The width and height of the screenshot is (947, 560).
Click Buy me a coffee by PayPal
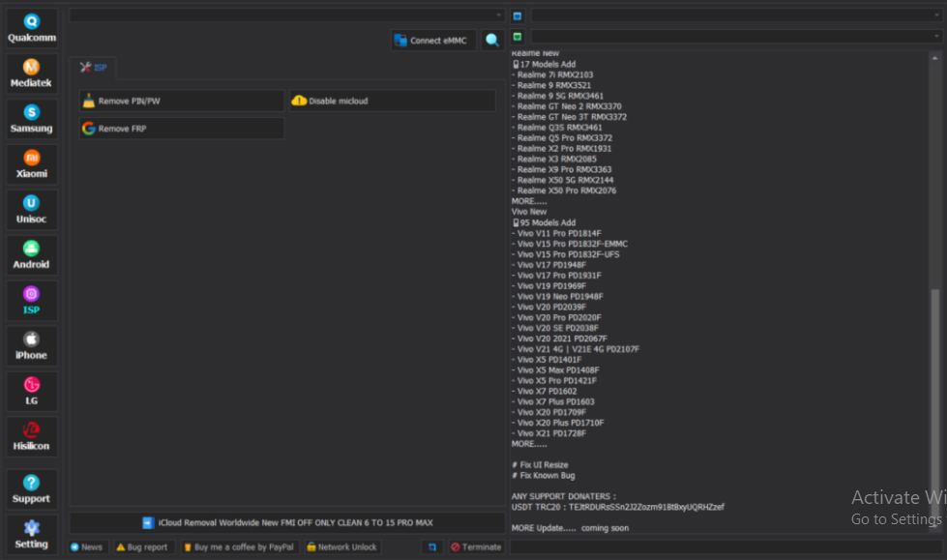[240, 546]
